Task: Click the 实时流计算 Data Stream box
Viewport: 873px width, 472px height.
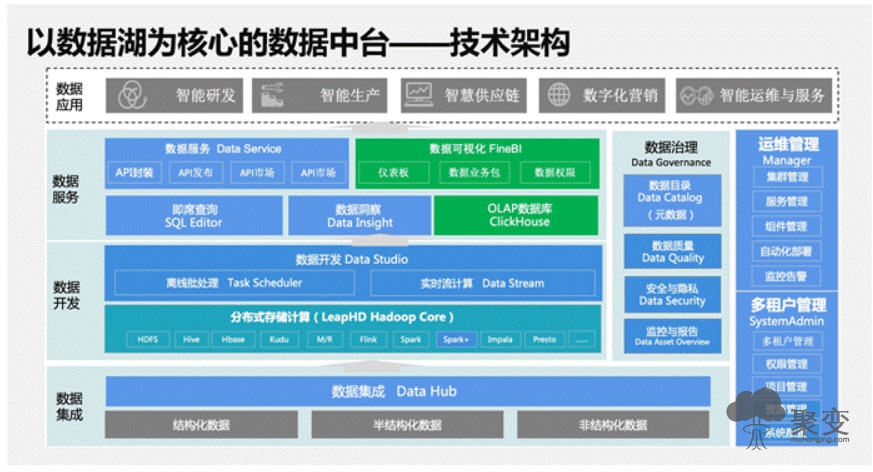Action: pyautogui.click(x=483, y=283)
